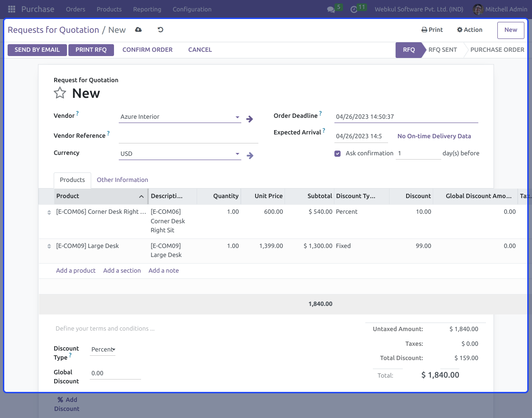532x418 pixels.
Task: Expand the Currency dropdown arrow
Action: point(237,154)
